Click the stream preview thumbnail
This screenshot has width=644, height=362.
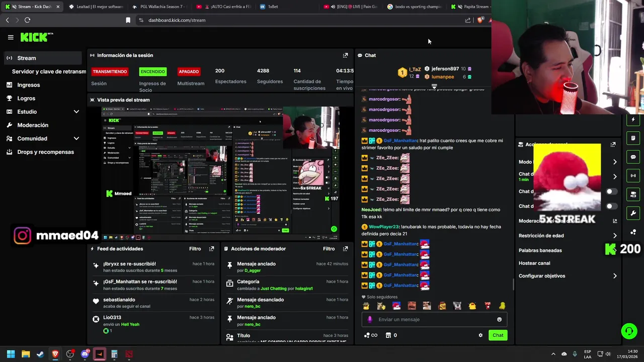[x=220, y=173]
